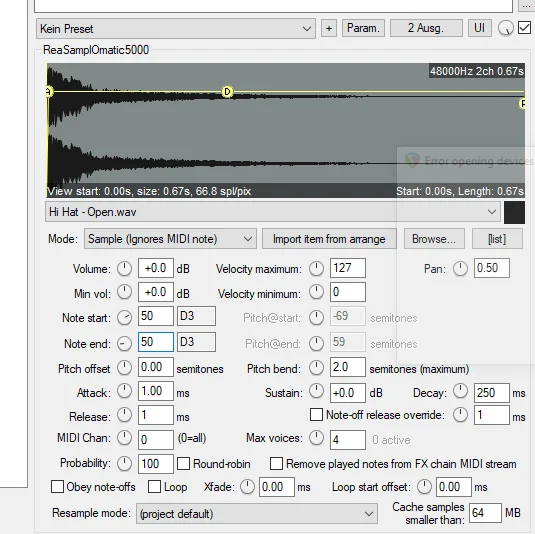Open the Kein Preset dropdown

coord(176,29)
